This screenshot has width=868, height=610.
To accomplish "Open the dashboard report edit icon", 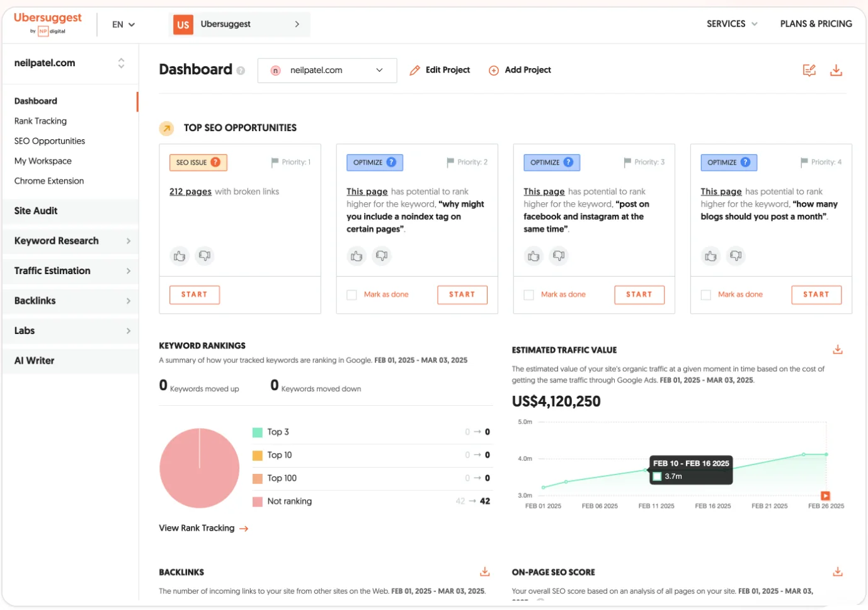I will tap(809, 70).
